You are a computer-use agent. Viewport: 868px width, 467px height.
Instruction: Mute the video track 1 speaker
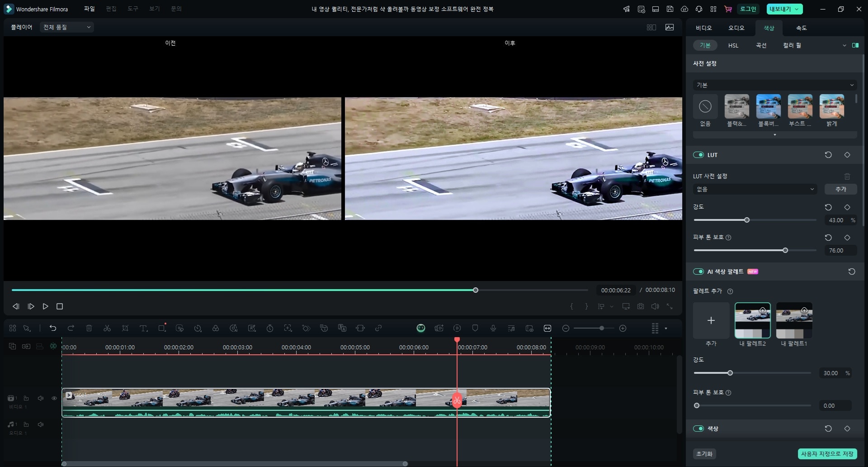pyautogui.click(x=41, y=398)
